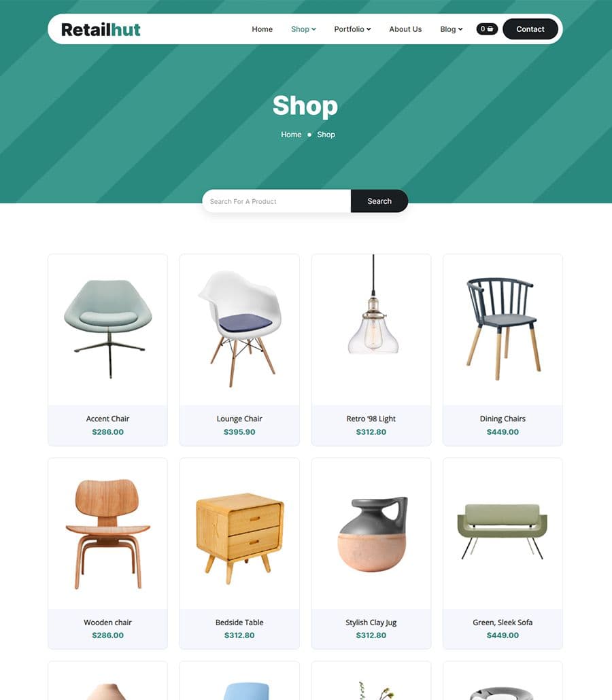Click the Dining Chairs product title
The height and width of the screenshot is (700, 612).
click(x=503, y=419)
